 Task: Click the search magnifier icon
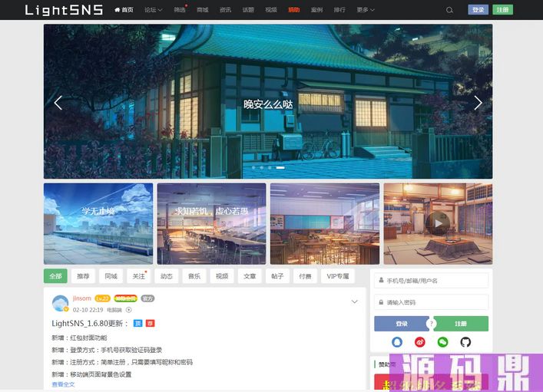[449, 10]
